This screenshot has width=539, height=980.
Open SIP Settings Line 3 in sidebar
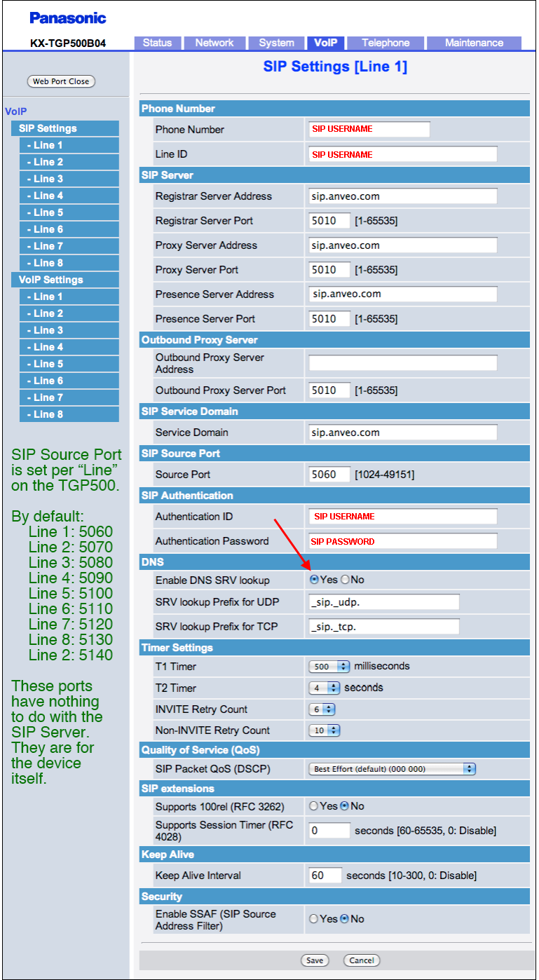(x=69, y=179)
